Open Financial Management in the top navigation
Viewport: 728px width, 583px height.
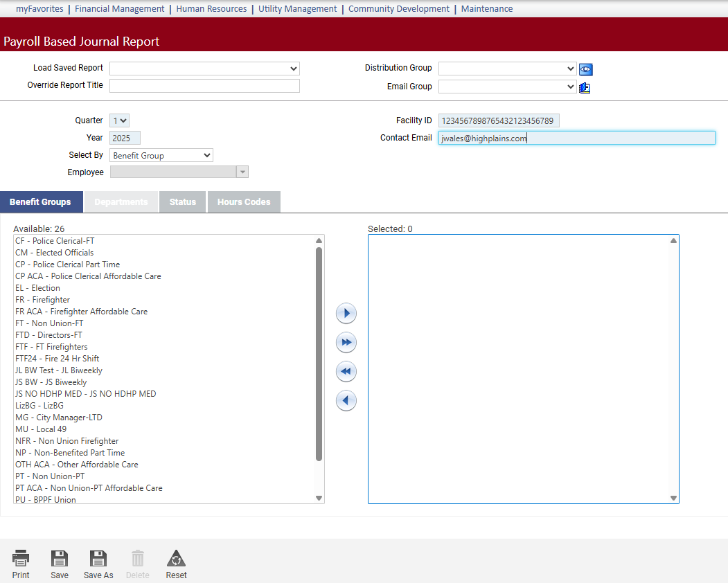click(x=119, y=9)
